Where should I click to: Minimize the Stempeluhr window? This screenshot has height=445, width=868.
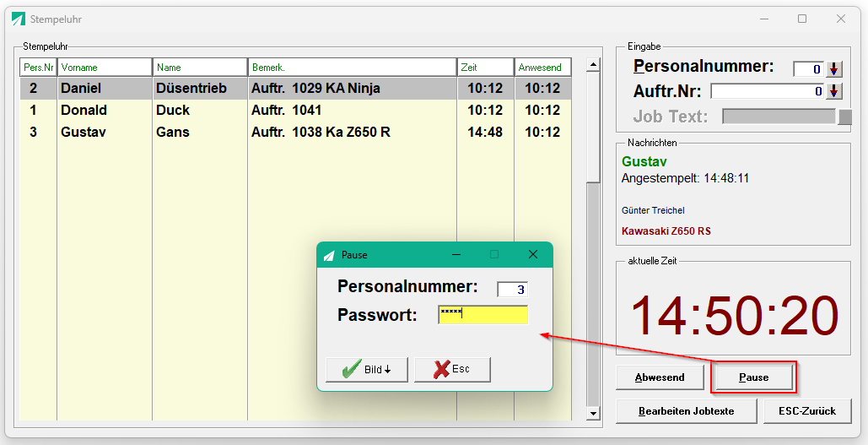[764, 19]
